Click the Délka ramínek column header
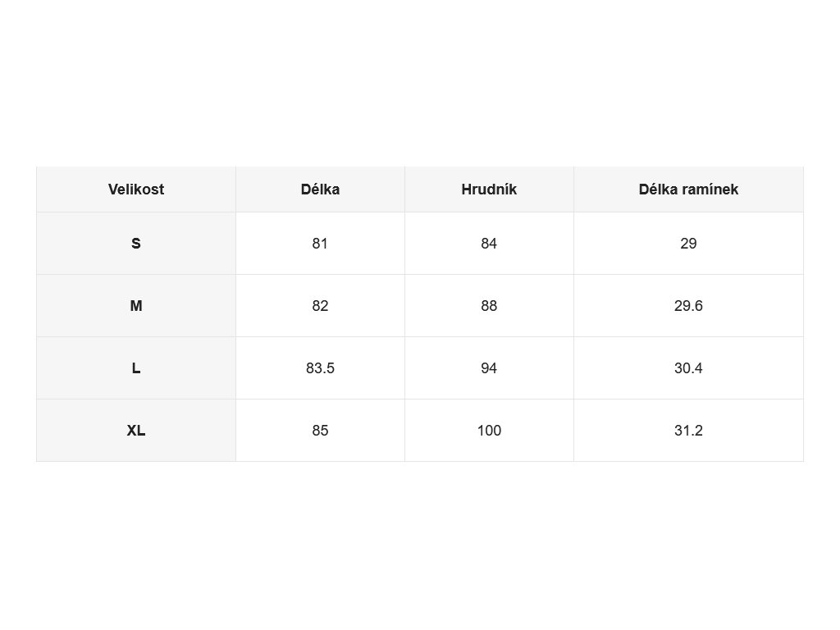This screenshot has height=630, width=840. point(688,189)
